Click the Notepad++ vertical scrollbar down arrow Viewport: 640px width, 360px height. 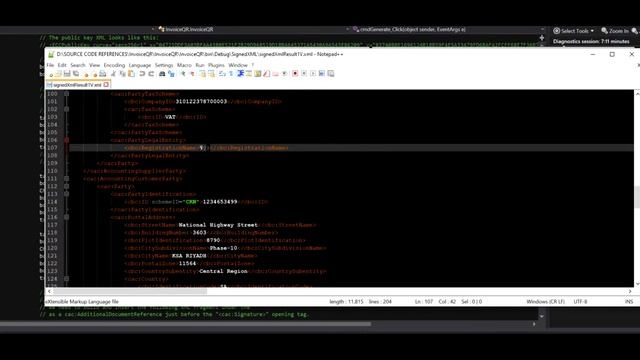pos(637,284)
